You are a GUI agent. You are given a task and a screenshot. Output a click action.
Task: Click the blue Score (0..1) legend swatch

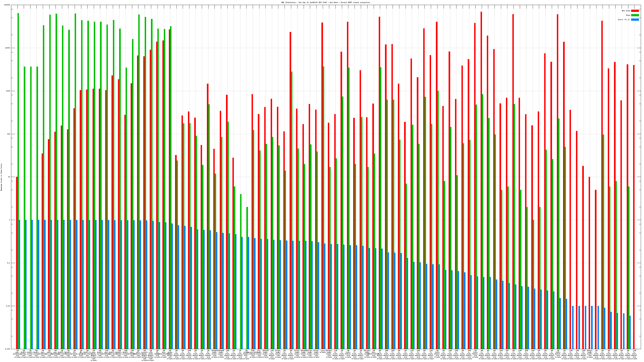(635, 20)
